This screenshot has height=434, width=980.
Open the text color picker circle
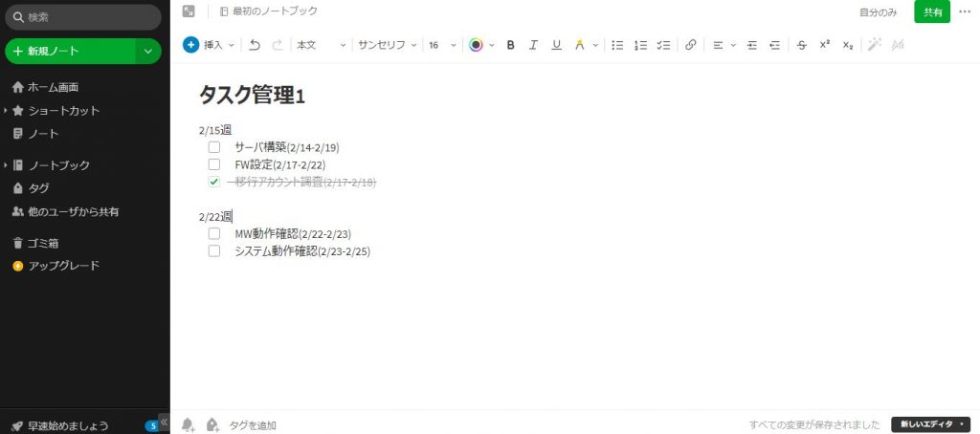tap(477, 45)
